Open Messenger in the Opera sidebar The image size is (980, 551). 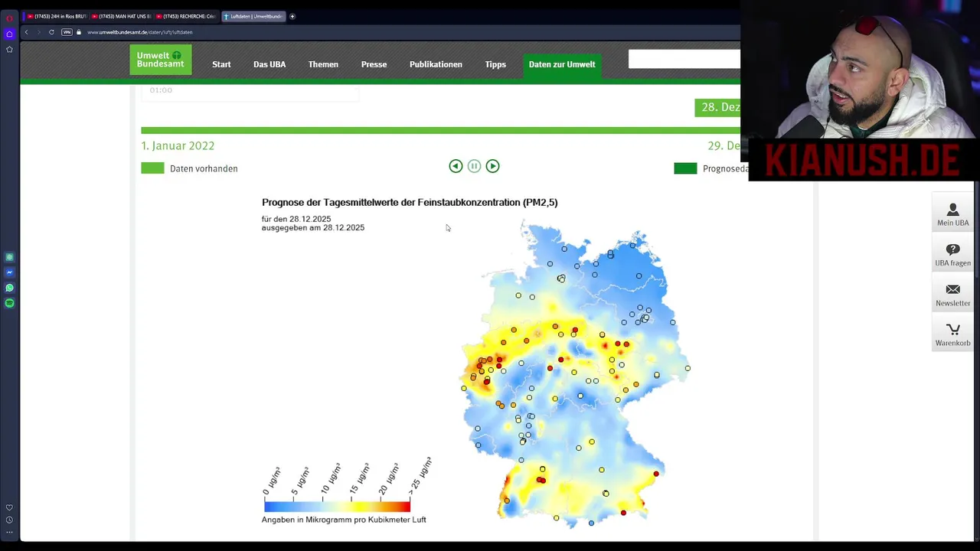(x=9, y=272)
